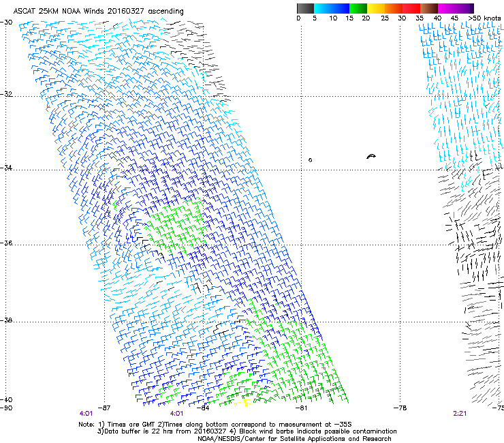Click the yellow 20-25 knots legend segment
Screen dimensions: 504x443
pyautogui.click(x=376, y=8)
